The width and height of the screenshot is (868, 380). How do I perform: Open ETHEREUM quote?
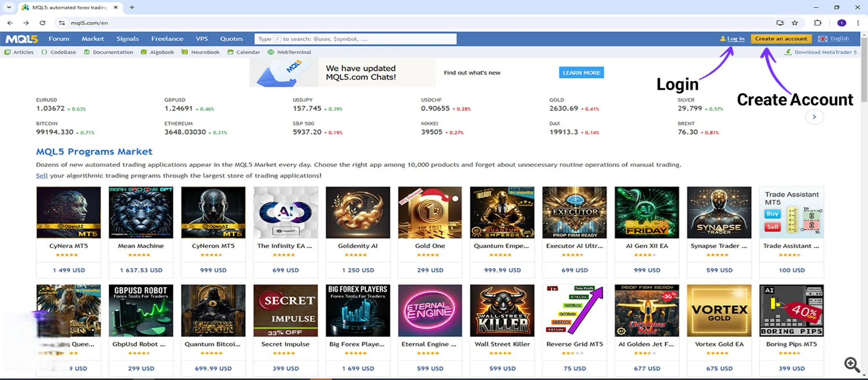tap(196, 128)
